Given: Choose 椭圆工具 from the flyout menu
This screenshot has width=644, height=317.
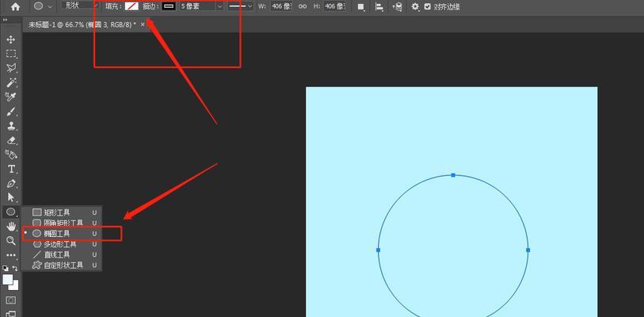Looking at the screenshot, I should click(x=62, y=233).
